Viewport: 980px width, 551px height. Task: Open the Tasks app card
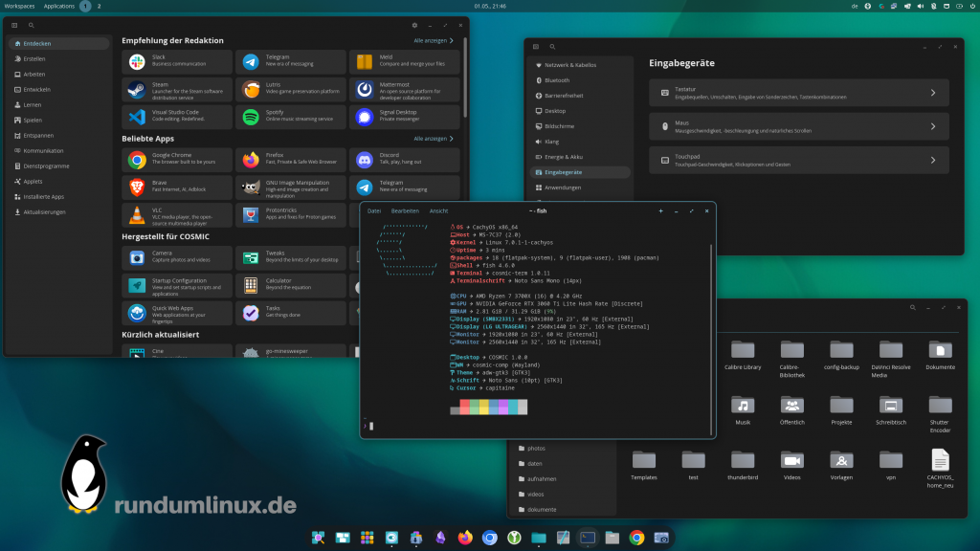click(x=291, y=313)
